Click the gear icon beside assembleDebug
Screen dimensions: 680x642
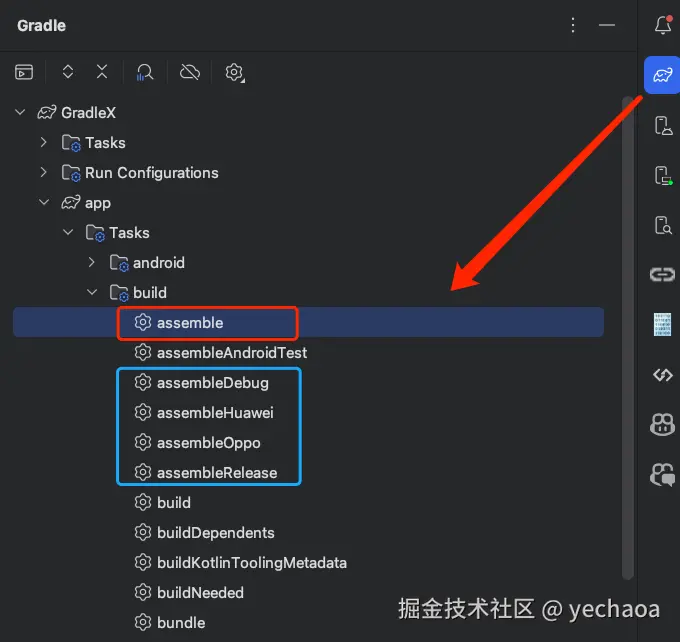[143, 383]
